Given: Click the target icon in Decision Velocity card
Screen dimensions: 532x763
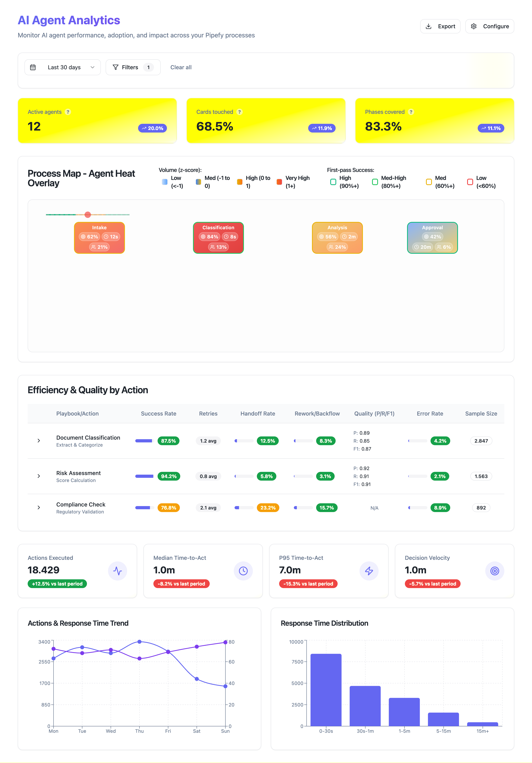Looking at the screenshot, I should (494, 571).
